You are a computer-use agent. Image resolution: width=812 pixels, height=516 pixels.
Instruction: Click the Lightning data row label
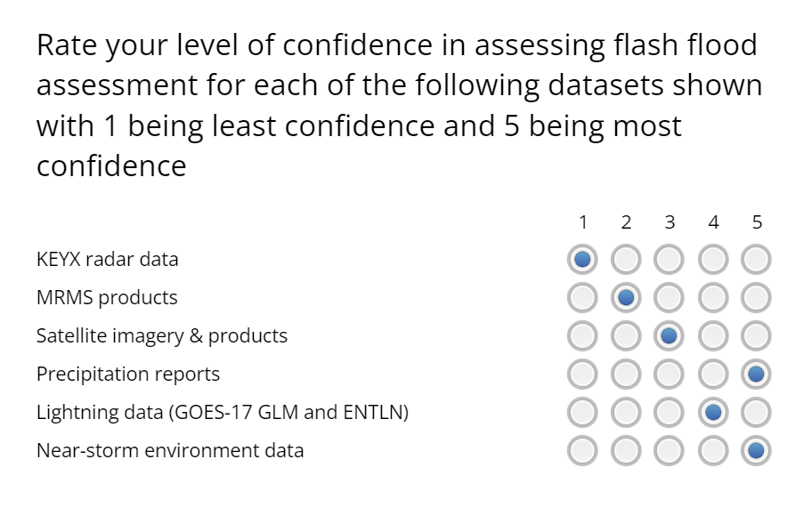point(222,413)
